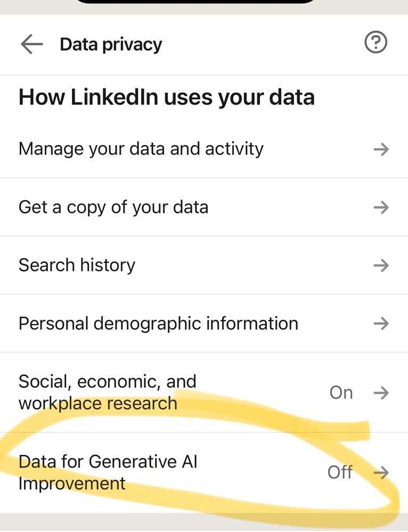The image size is (408, 532).
Task: Toggle the Off Generative AI data setting
Action: pos(339,472)
